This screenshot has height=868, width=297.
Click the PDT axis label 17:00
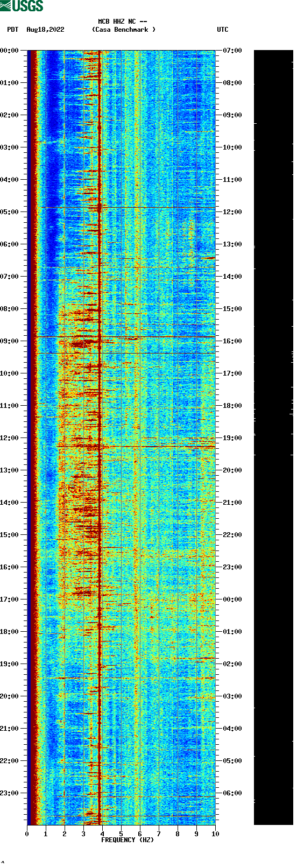click(10, 599)
